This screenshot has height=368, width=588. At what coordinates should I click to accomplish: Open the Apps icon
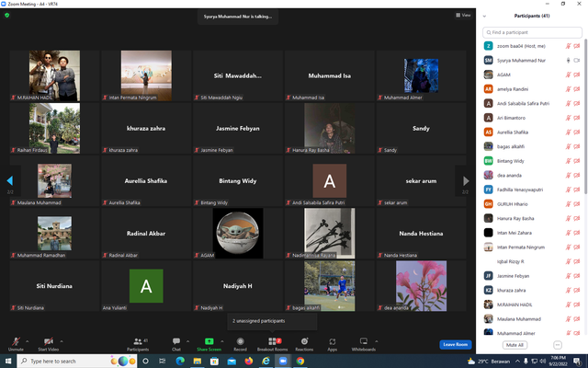tap(333, 341)
